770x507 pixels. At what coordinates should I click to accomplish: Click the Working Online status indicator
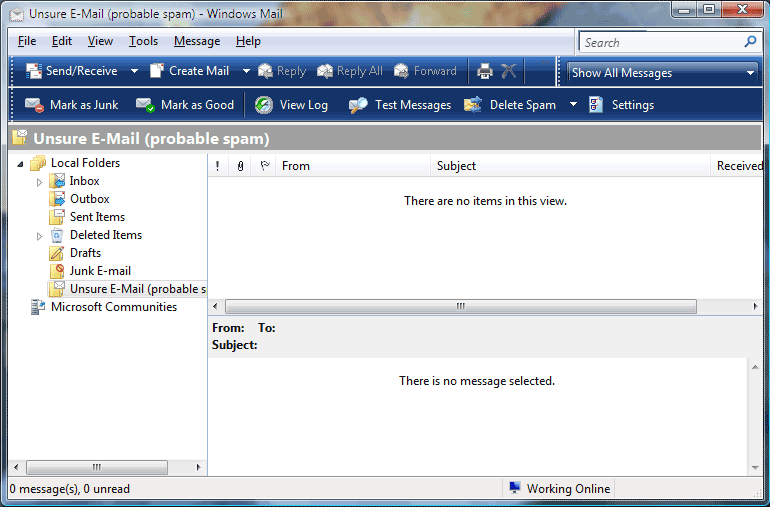click(x=560, y=489)
